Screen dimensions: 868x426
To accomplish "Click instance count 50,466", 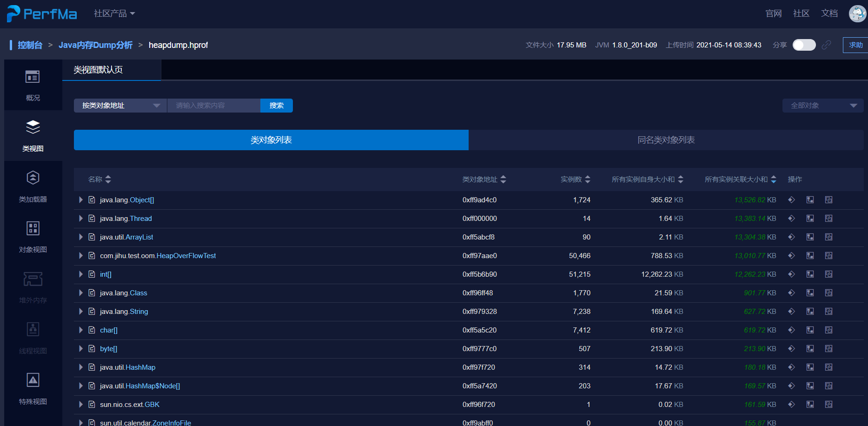I will (580, 256).
